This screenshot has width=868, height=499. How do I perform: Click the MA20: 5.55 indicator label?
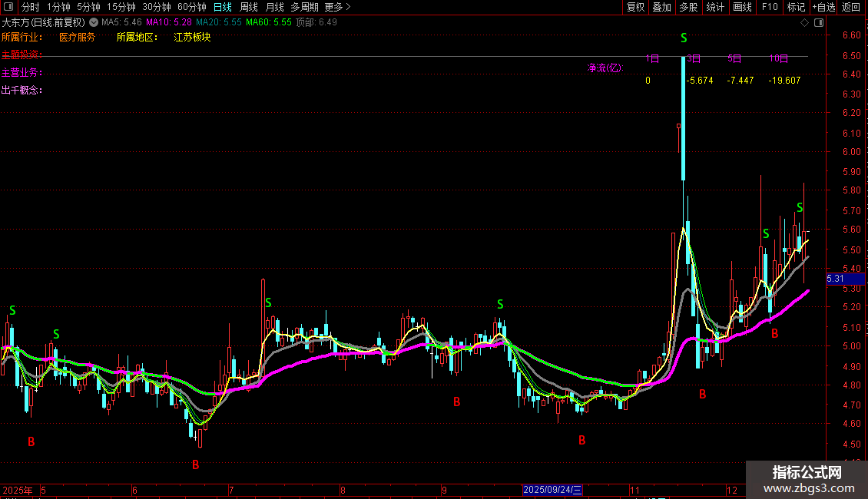[219, 22]
